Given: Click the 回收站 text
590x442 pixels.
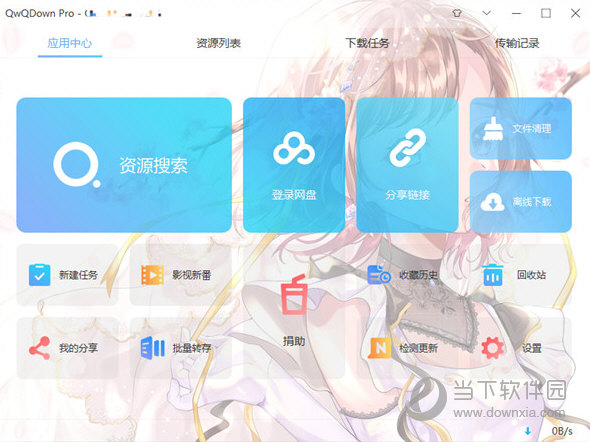Looking at the screenshot, I should click(x=531, y=275).
